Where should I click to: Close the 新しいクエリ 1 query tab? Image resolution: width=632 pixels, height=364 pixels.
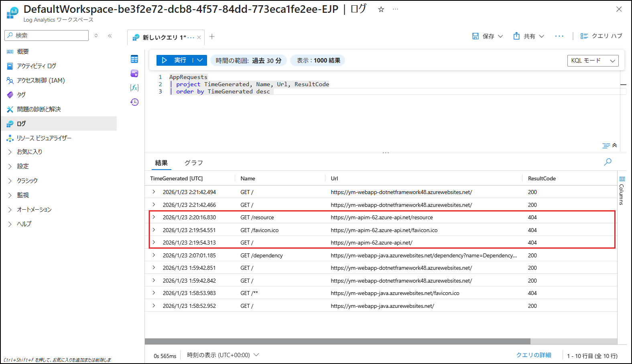coord(199,37)
